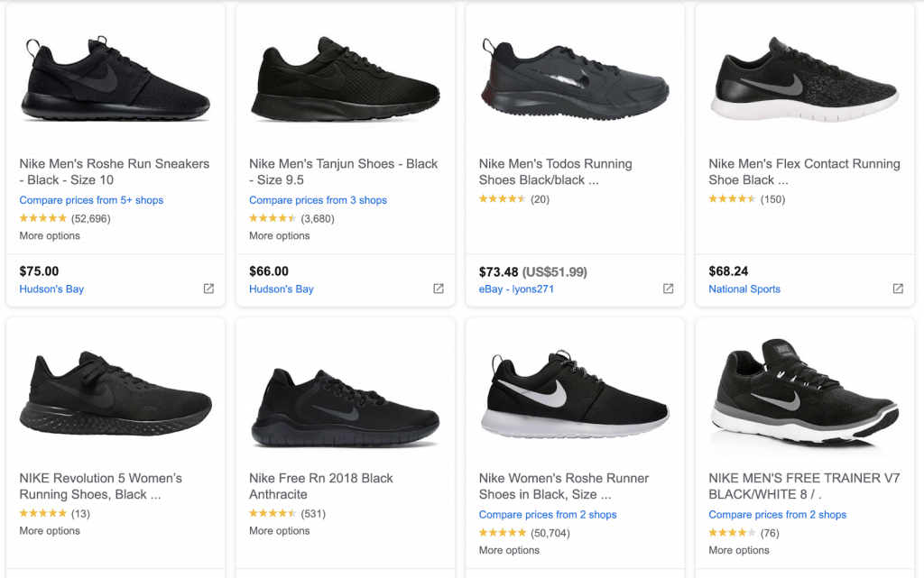Open external link icon on Roshe Run card
Screen dimensions: 924x578
click(208, 289)
